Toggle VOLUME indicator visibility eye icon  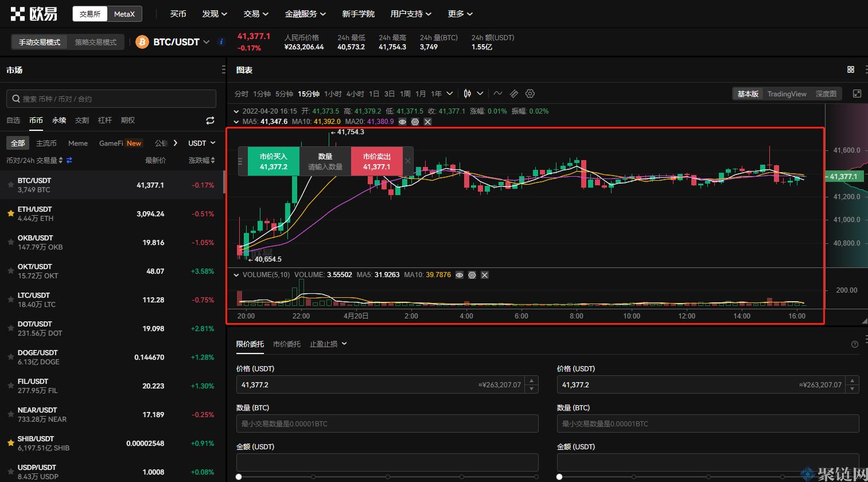tap(459, 275)
